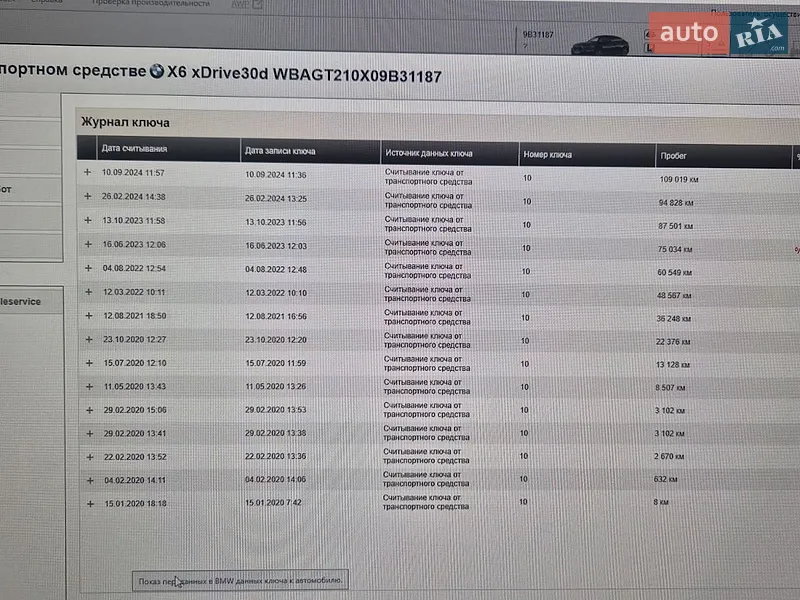This screenshot has width=800, height=600.
Task: Click key write date 04.08.2022 12:48
Action: coord(276,270)
